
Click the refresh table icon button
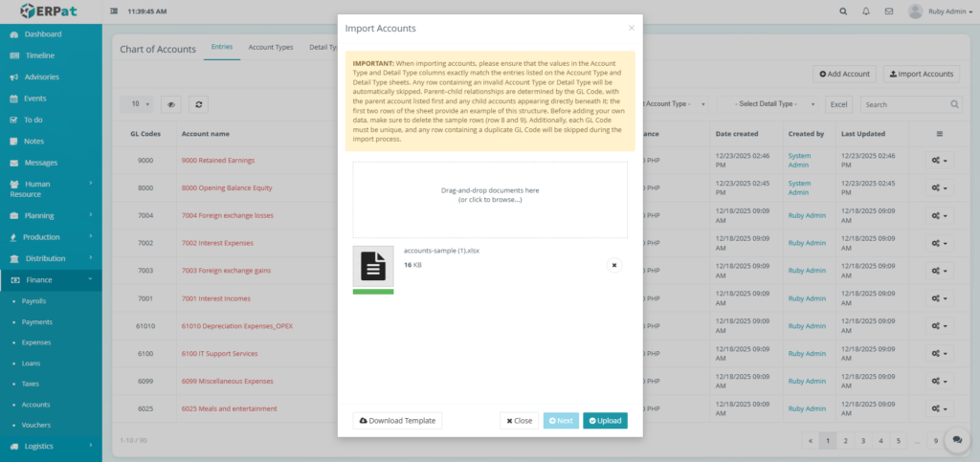click(x=198, y=103)
